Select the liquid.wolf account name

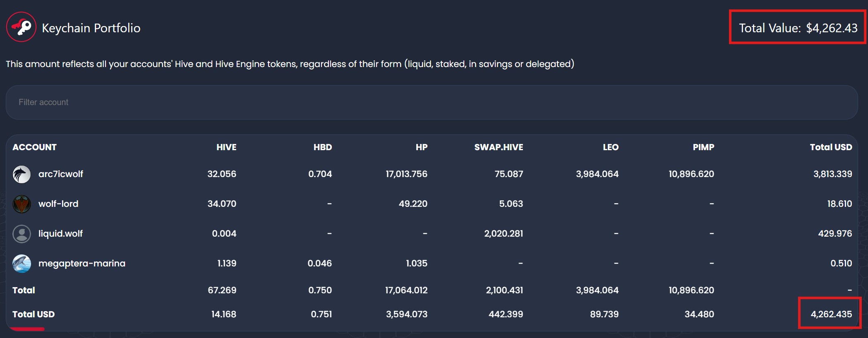pos(60,234)
